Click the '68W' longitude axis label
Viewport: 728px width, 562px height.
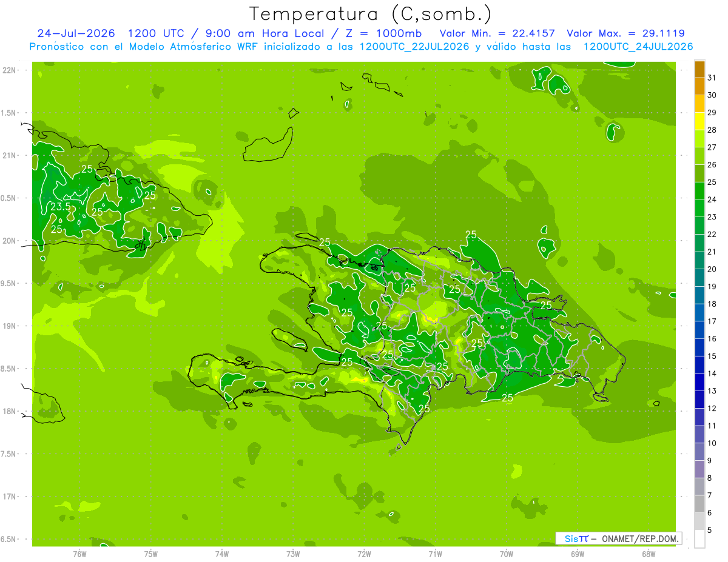point(649,554)
